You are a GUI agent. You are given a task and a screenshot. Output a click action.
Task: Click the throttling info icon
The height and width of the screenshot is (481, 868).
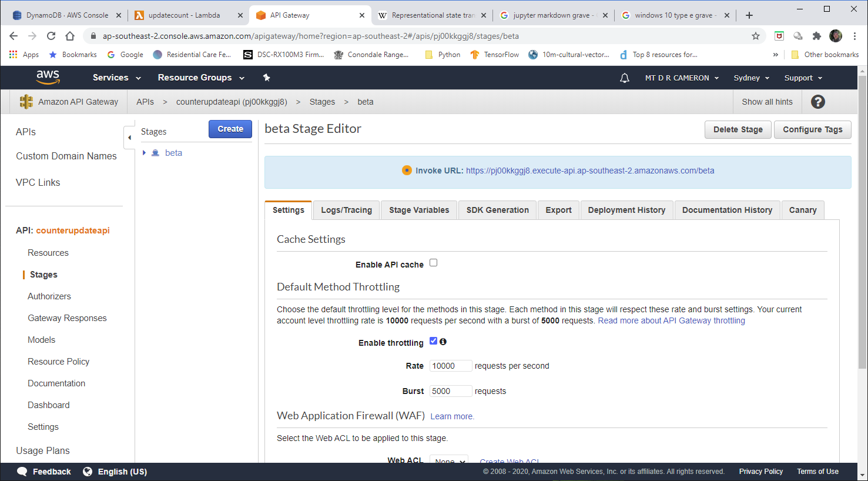point(443,342)
